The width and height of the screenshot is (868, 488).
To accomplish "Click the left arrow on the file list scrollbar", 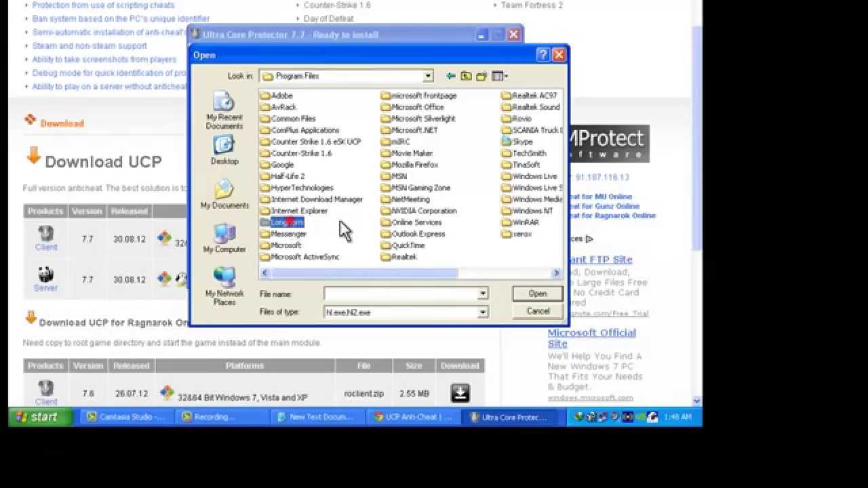I will tap(265, 273).
